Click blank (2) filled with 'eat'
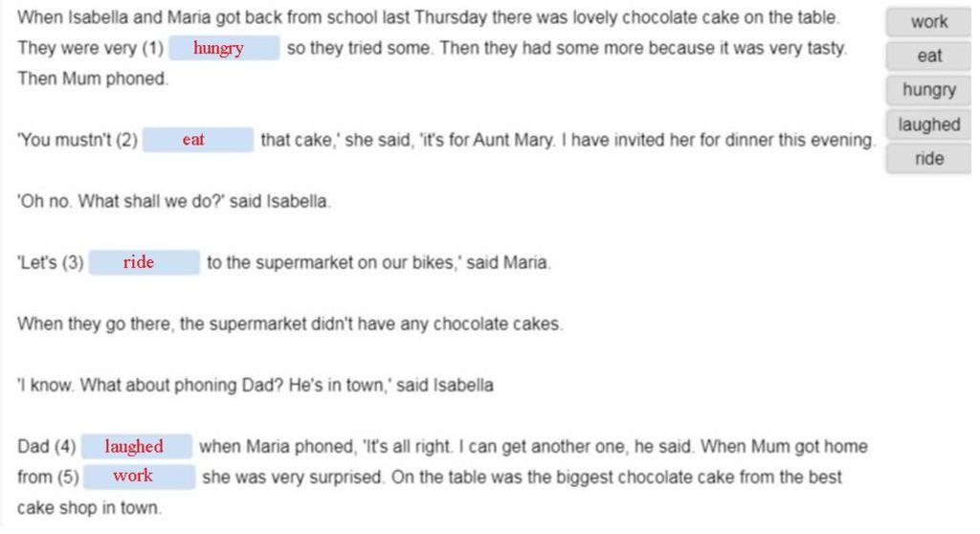The height and width of the screenshot is (534, 980). 197,140
